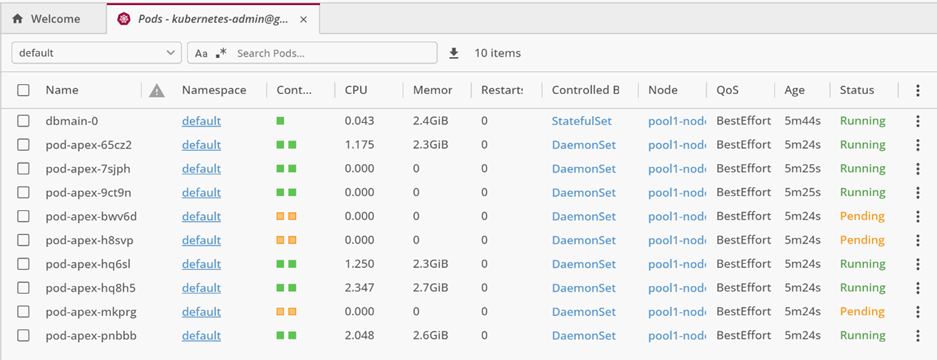Open the actions menu for pod-apex-65cz2

[x=918, y=145]
